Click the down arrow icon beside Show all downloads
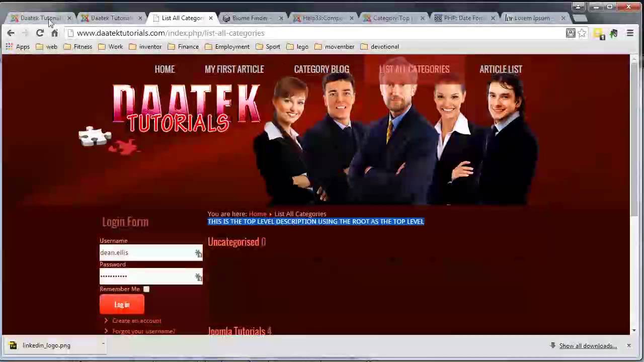644x362 pixels. coord(552,345)
